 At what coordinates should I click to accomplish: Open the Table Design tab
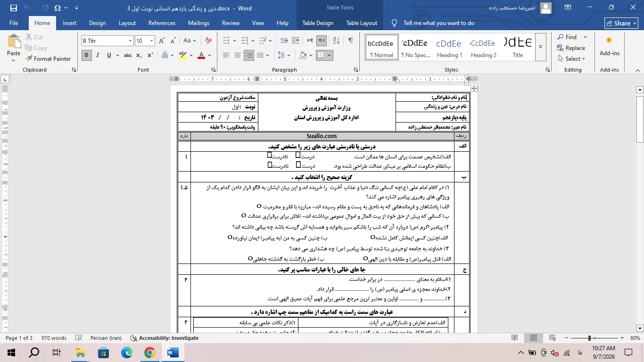[318, 23]
